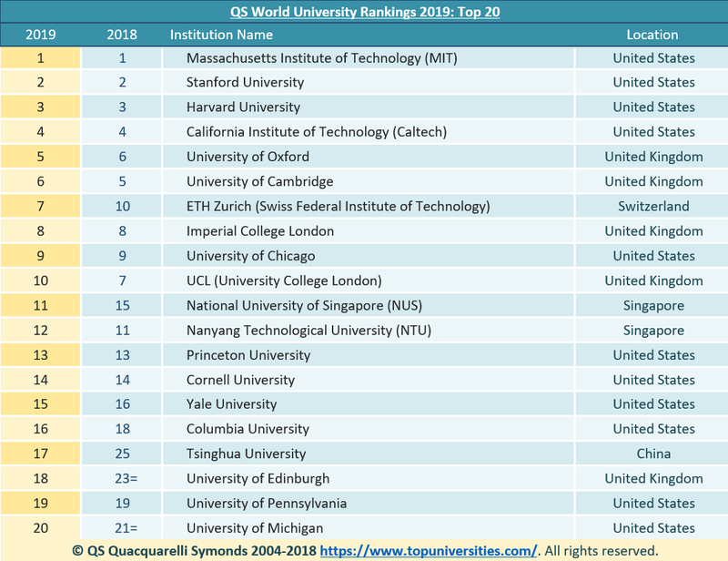This screenshot has width=728, height=561.
Task: Click 2018 rank 25 in Tsinghua row
Action: (x=123, y=454)
